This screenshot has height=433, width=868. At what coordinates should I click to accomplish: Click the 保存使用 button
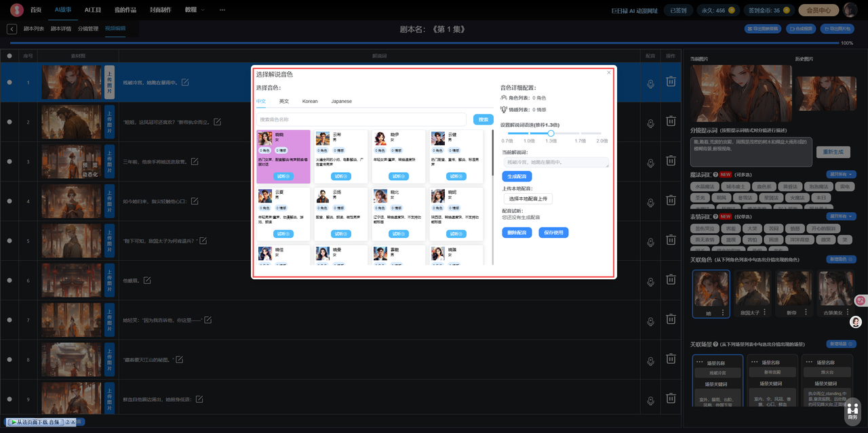pos(553,232)
